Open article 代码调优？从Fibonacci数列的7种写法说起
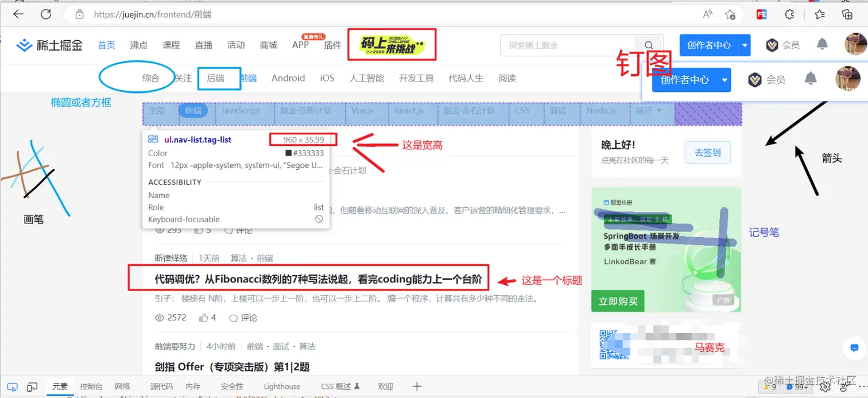This screenshot has width=868, height=398. pyautogui.click(x=318, y=280)
